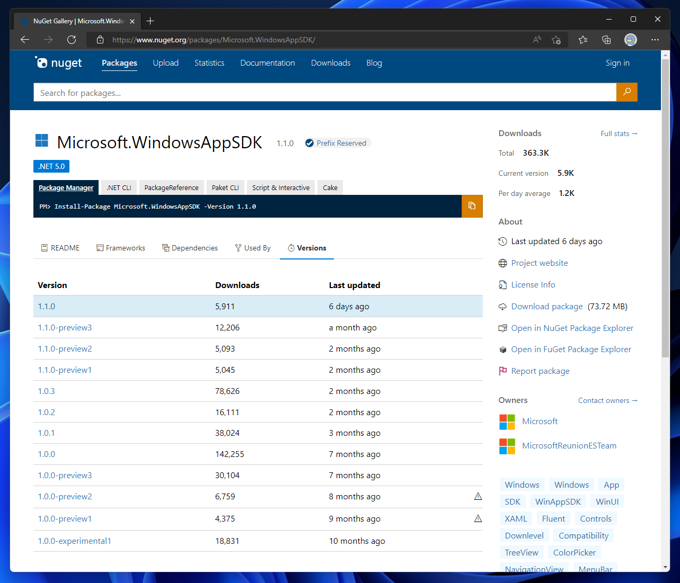
Task: Add page to favorites star icon
Action: (x=556, y=40)
